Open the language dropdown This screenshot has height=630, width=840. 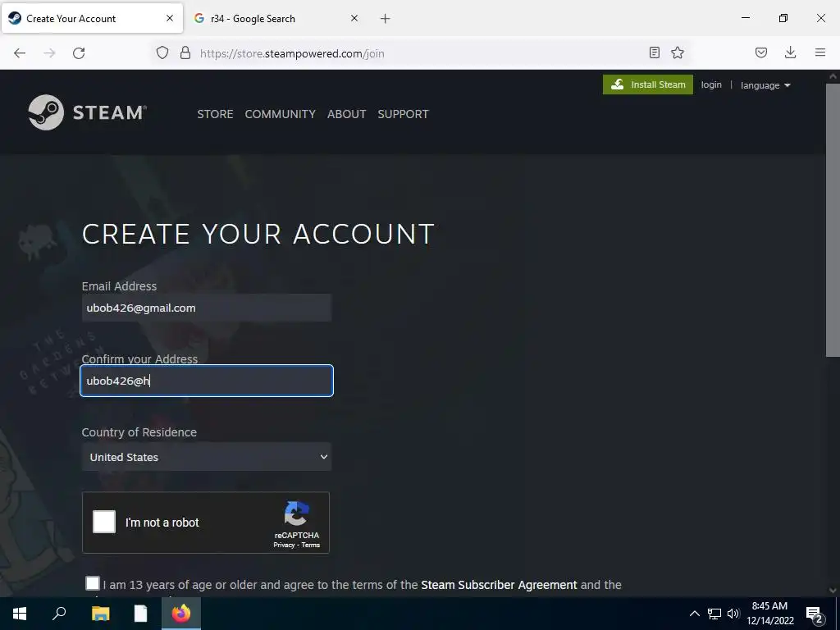pyautogui.click(x=765, y=85)
